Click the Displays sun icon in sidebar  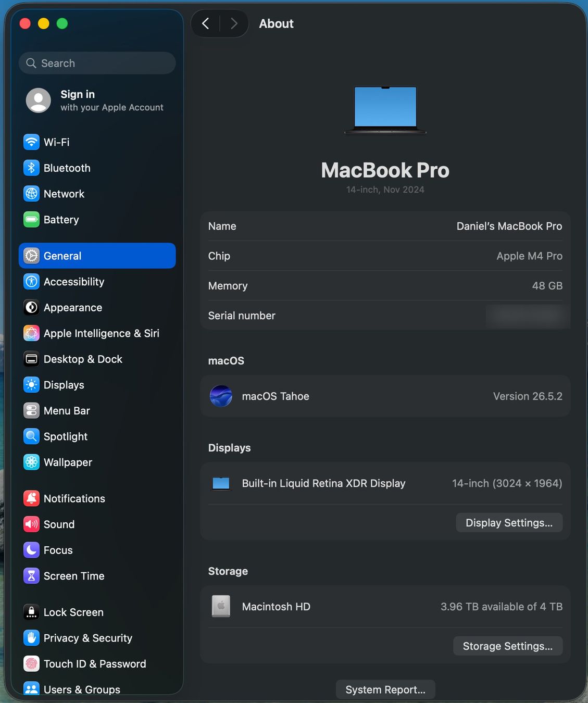[31, 385]
